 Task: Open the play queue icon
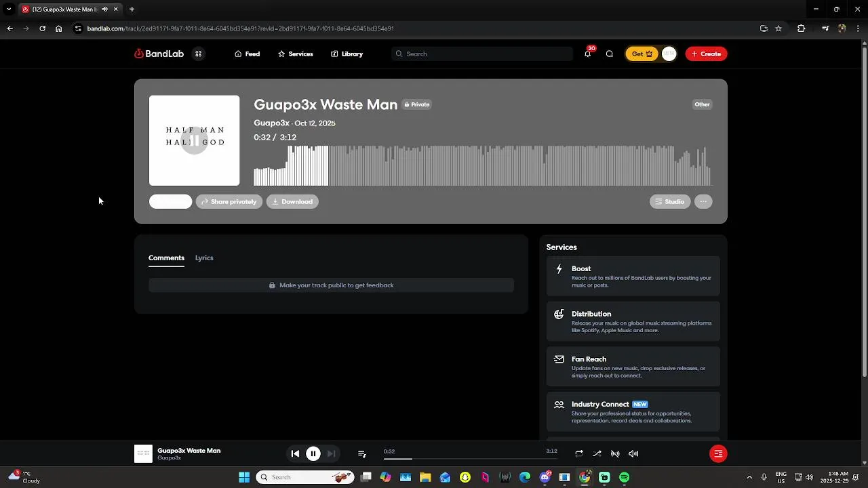362,453
